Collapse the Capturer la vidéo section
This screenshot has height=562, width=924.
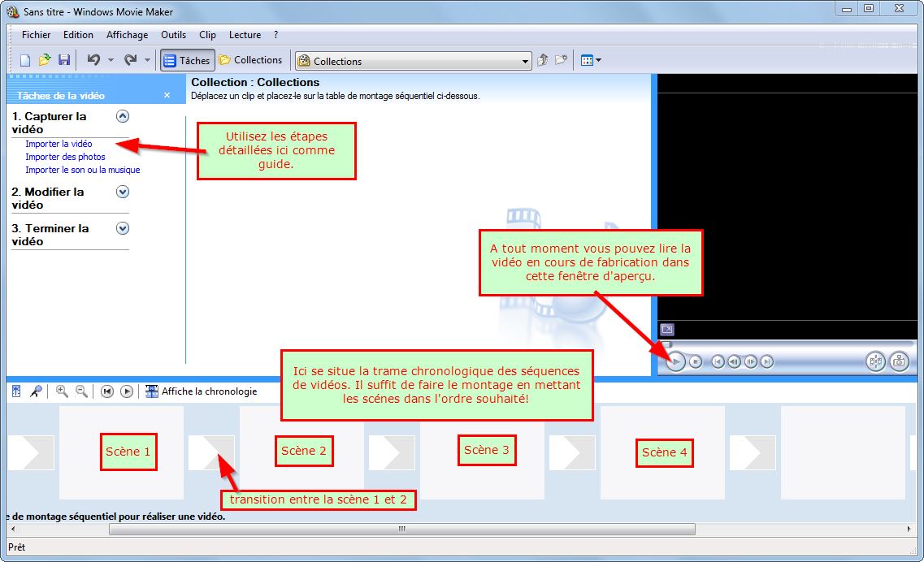click(123, 116)
